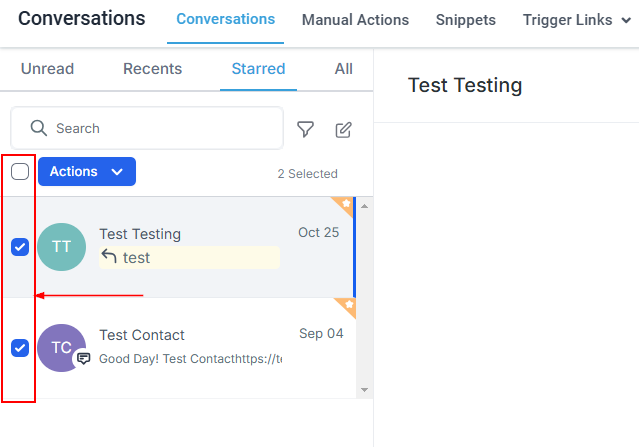Viewport: 639px width, 447px height.
Task: Click into the Search input field
Action: pyautogui.click(x=147, y=128)
